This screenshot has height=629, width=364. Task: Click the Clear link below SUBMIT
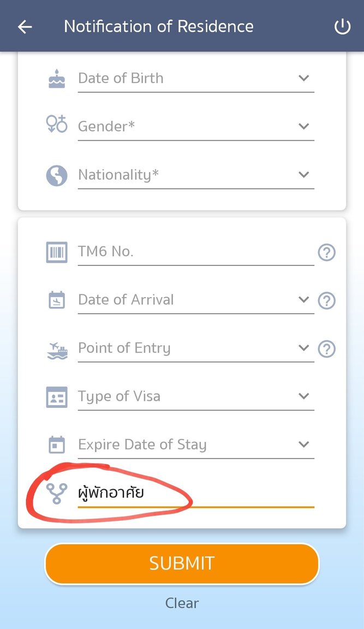182,603
